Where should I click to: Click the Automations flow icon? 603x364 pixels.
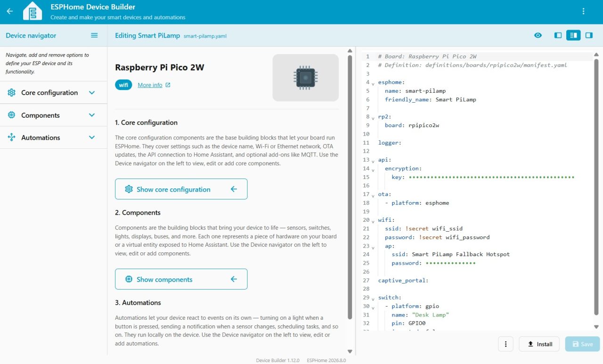(x=11, y=138)
